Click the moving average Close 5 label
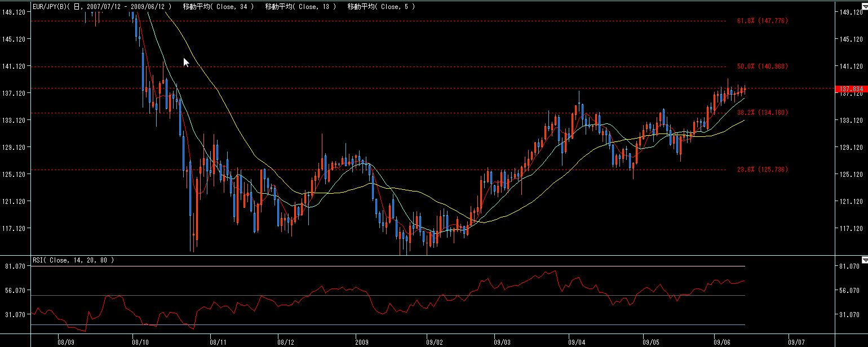868x347 pixels. (x=380, y=7)
